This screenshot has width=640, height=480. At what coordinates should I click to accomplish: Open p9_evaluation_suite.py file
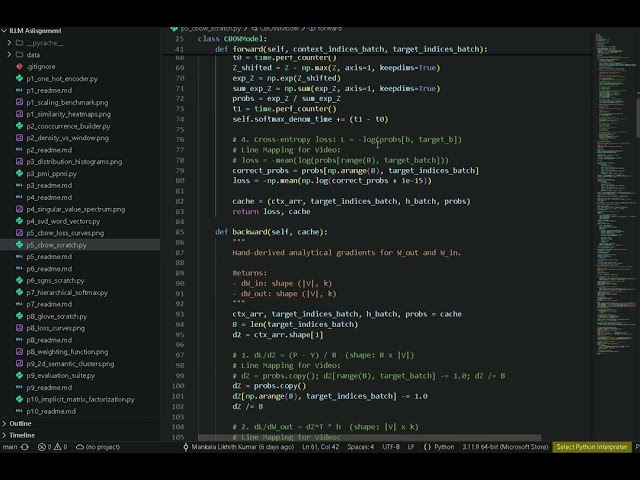60,376
